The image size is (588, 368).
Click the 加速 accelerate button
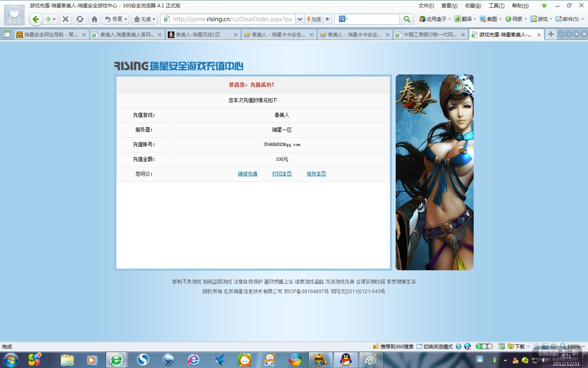pyautogui.click(x=314, y=19)
